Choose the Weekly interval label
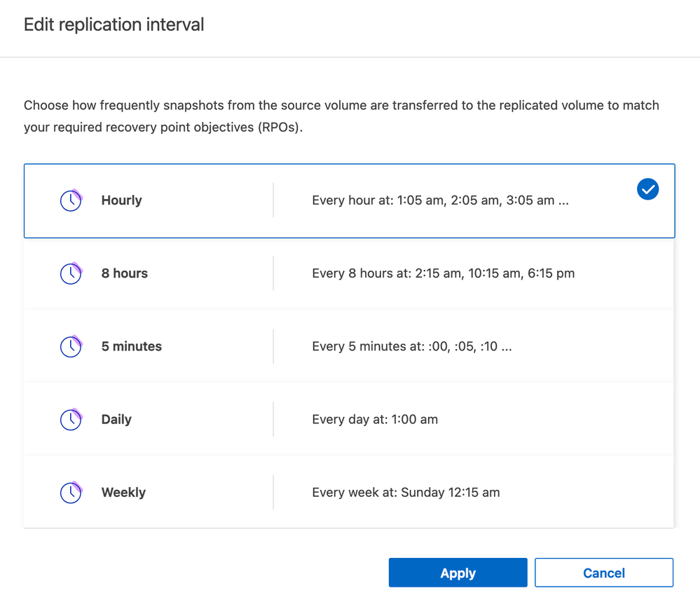 (123, 492)
